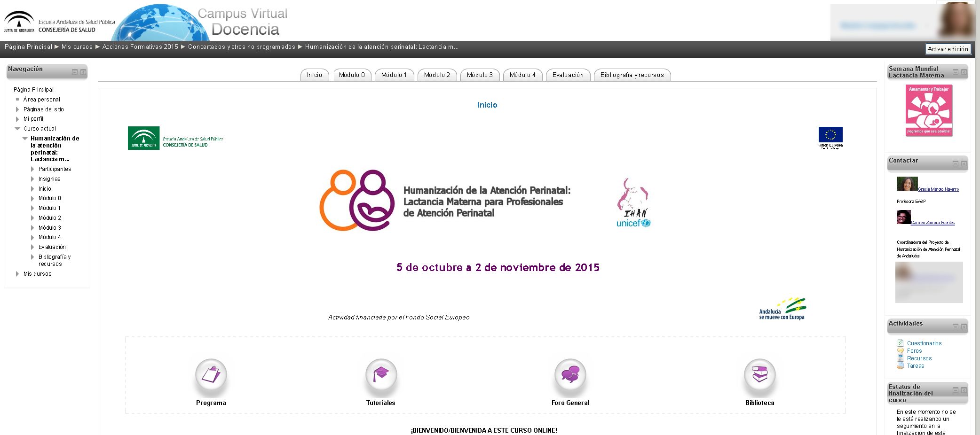Open the Bibliografía y recursos tab
The image size is (980, 435).
pyautogui.click(x=632, y=75)
